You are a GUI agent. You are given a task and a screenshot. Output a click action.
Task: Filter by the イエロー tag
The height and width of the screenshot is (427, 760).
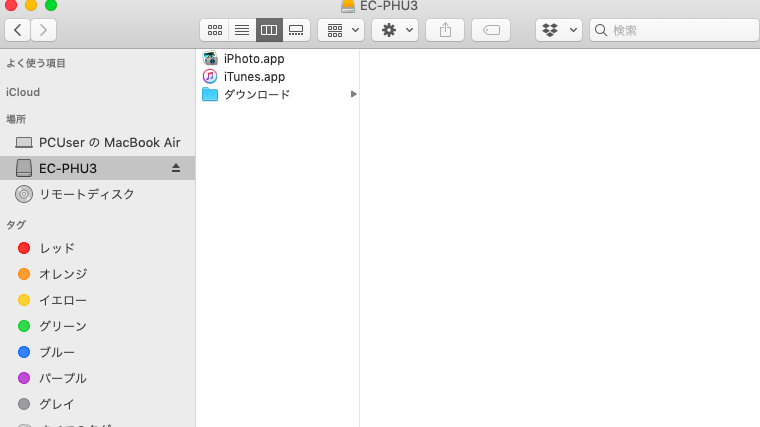click(x=97, y=300)
